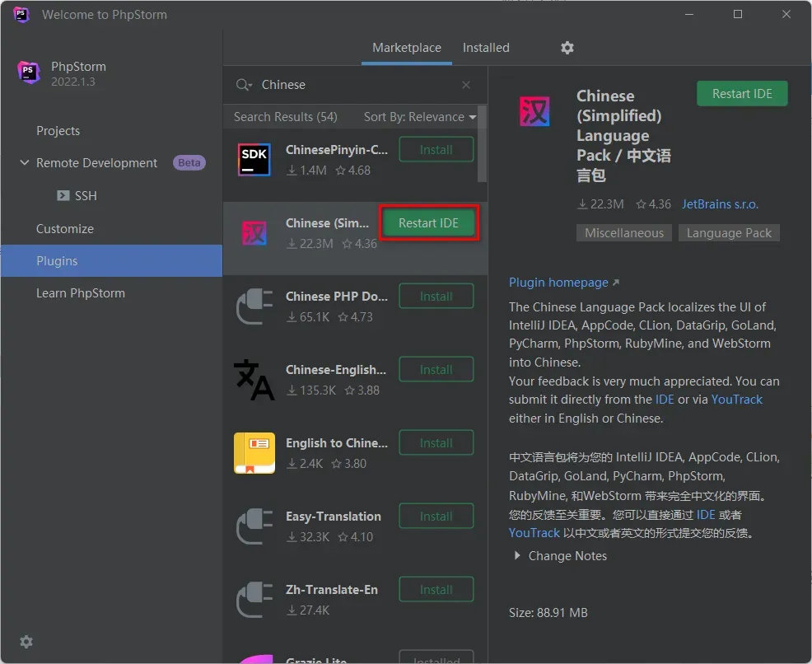The image size is (812, 664).
Task: Install the Zh-Translate-En plugin
Action: 436,589
